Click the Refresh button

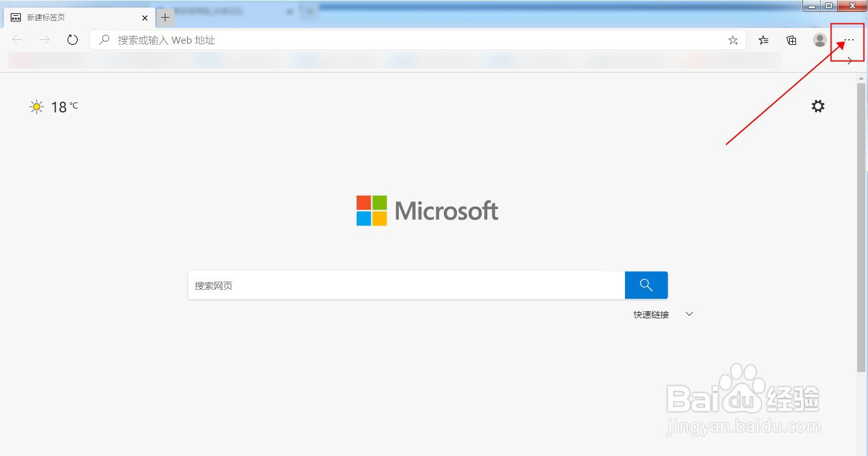(x=73, y=40)
